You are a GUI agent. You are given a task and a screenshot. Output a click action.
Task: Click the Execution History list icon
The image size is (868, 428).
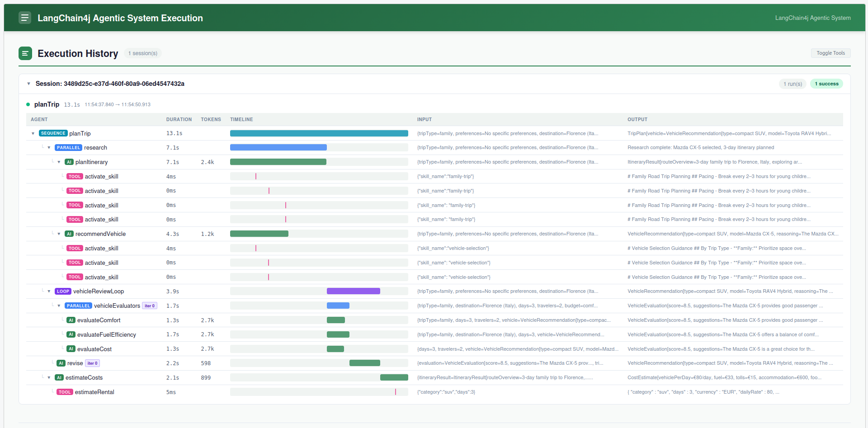coord(25,53)
